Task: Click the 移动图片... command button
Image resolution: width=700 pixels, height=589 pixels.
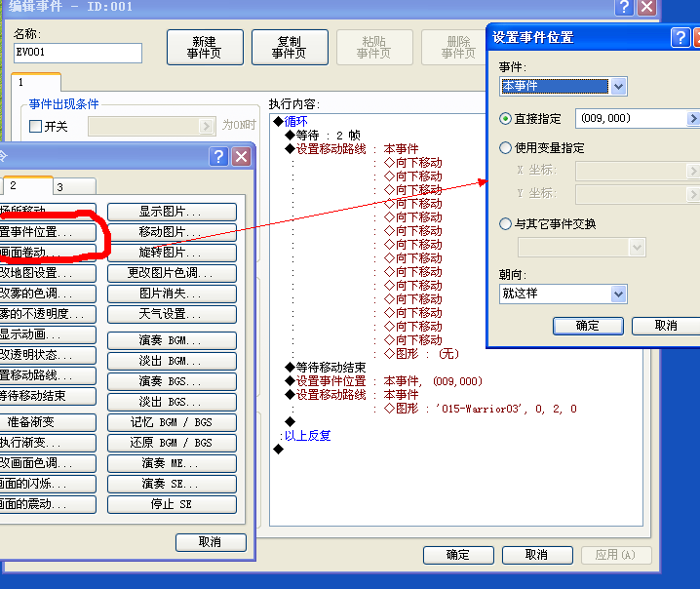Action: pyautogui.click(x=172, y=232)
